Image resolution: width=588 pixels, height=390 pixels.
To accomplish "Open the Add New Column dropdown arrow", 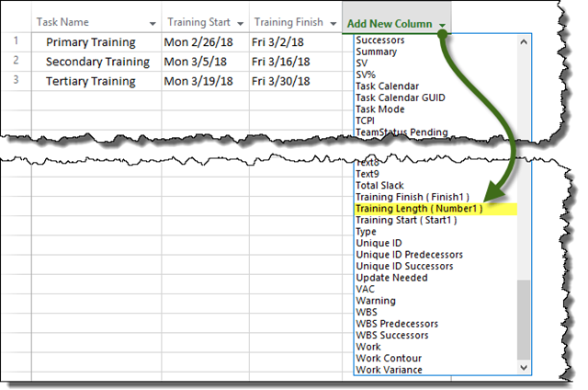I will pyautogui.click(x=444, y=24).
